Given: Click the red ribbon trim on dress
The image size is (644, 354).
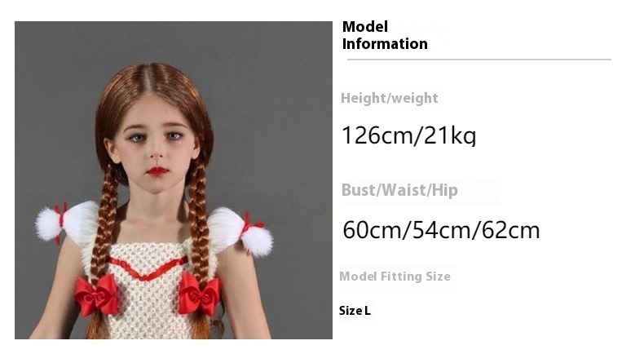Looking at the screenshot, I should (148, 268).
